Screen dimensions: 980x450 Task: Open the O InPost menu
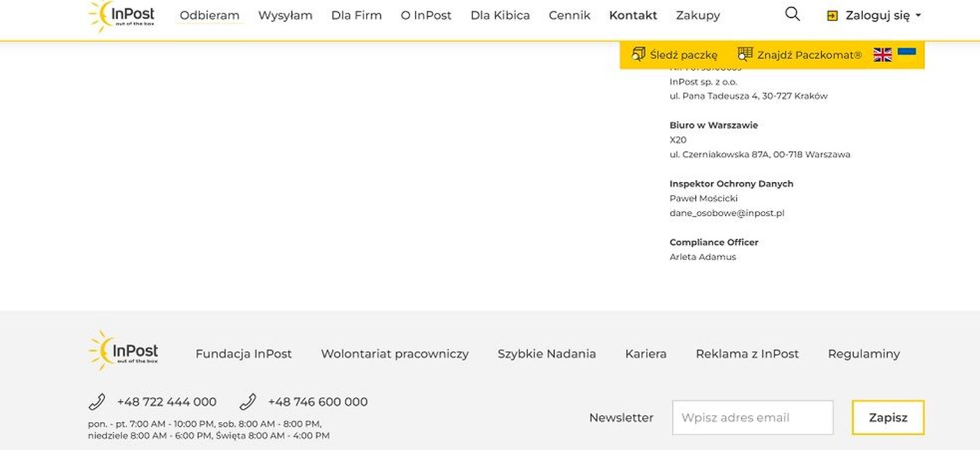[x=426, y=15]
